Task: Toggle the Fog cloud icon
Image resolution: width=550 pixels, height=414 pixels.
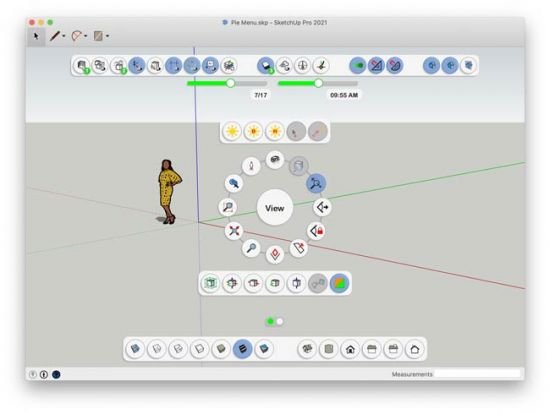Action: tap(284, 65)
